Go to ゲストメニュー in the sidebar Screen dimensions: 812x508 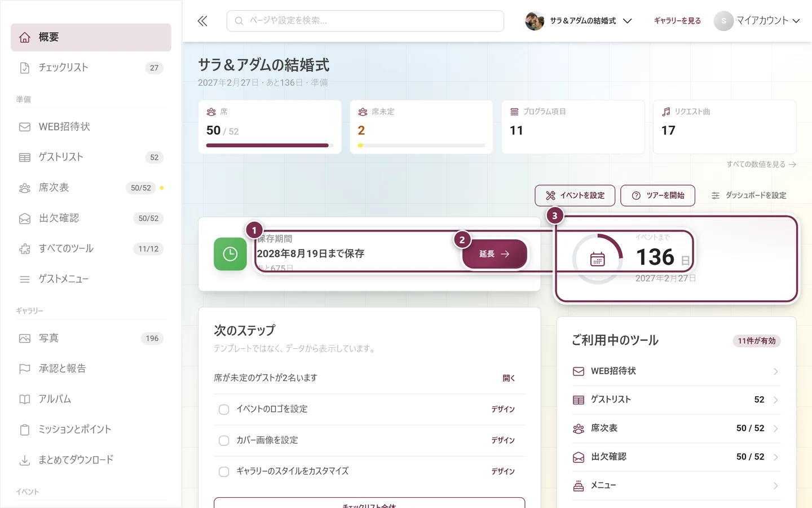click(91, 279)
